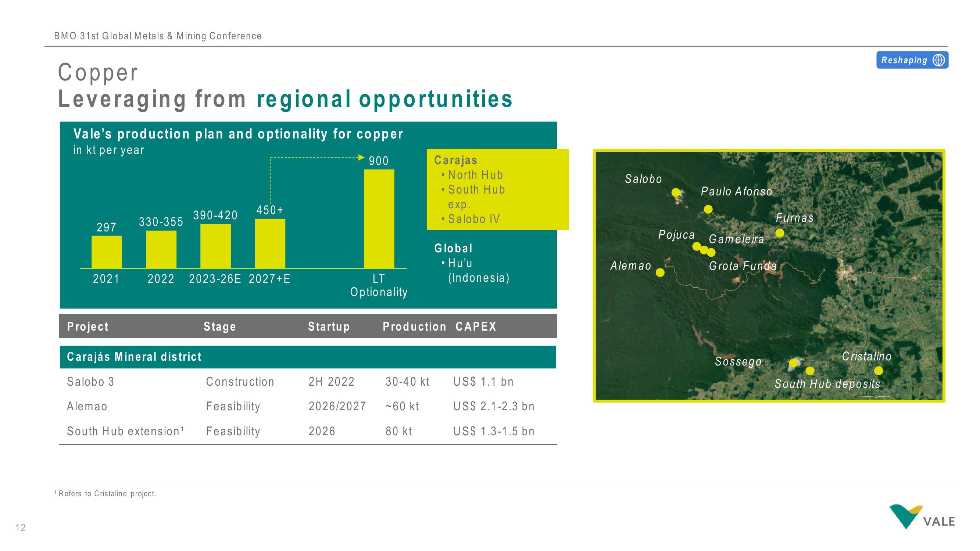Click the Alemao map marker
Image resolution: width=980 pixels, height=551 pixels.
coord(661,273)
